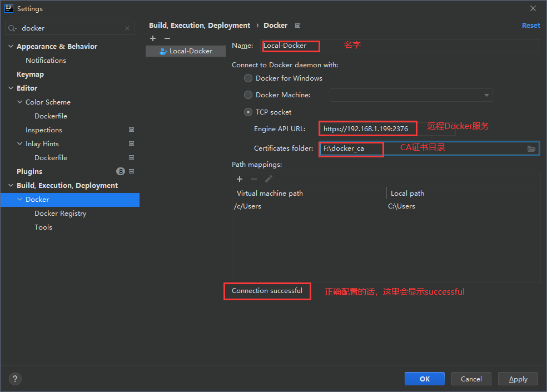Click the OK button
Viewport: 547px width, 392px height.
click(x=425, y=379)
